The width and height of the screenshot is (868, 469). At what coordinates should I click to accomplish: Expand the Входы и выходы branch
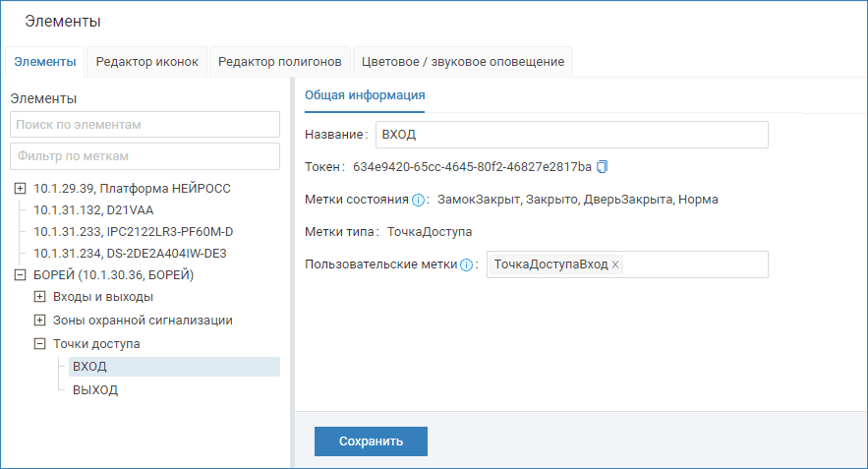(40, 296)
